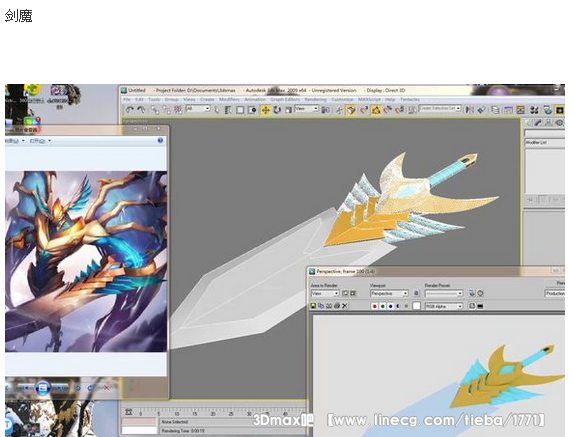This screenshot has height=437, width=574.
Task: Click the reference artwork in photo viewer
Action: tap(86, 261)
